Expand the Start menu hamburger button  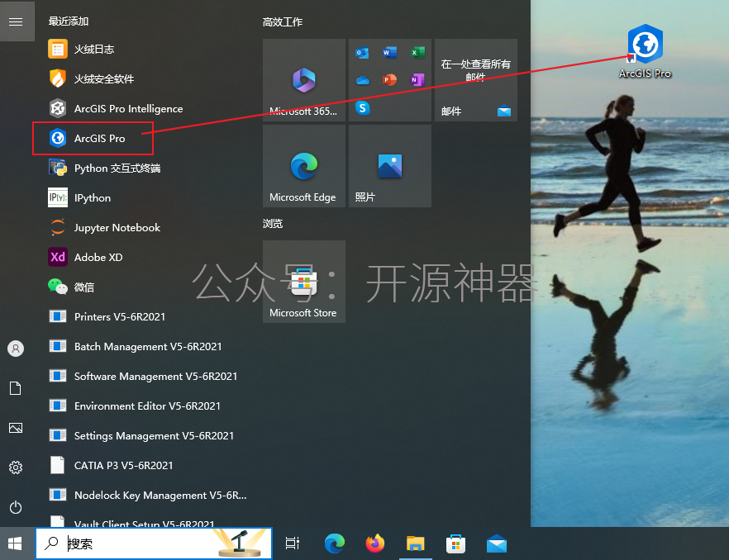click(x=16, y=21)
